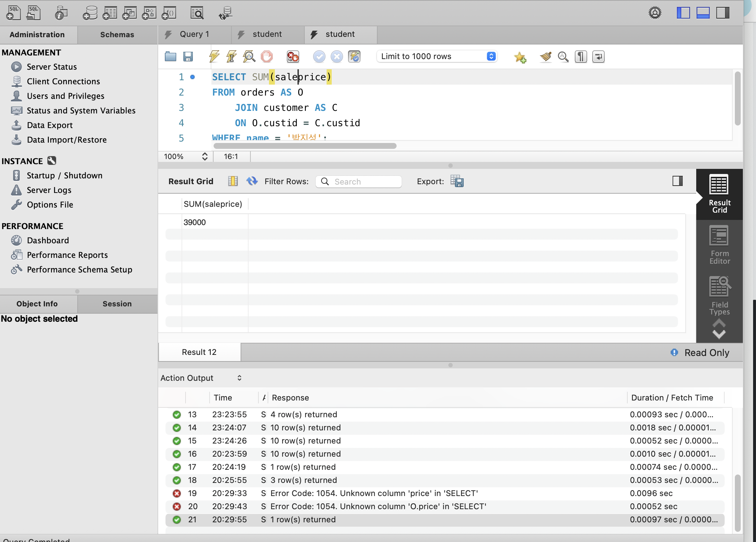Show the Field Types panel
The width and height of the screenshot is (756, 542).
719,296
